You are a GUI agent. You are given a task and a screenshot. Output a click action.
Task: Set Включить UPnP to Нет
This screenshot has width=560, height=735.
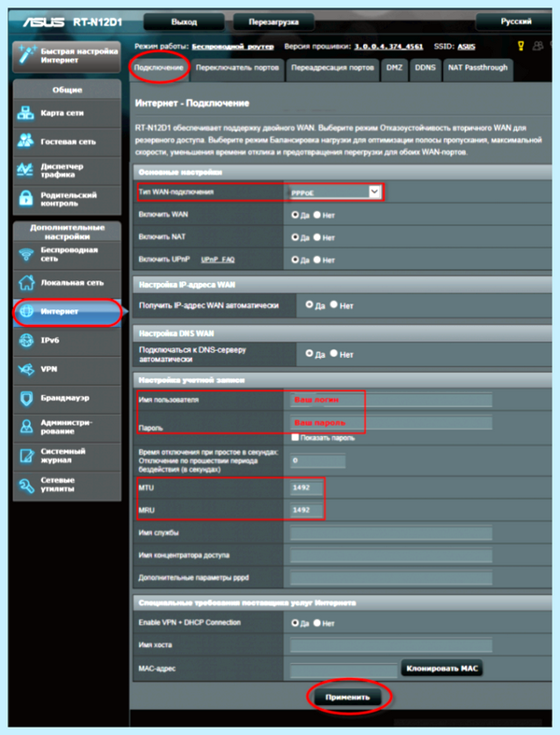(x=317, y=260)
